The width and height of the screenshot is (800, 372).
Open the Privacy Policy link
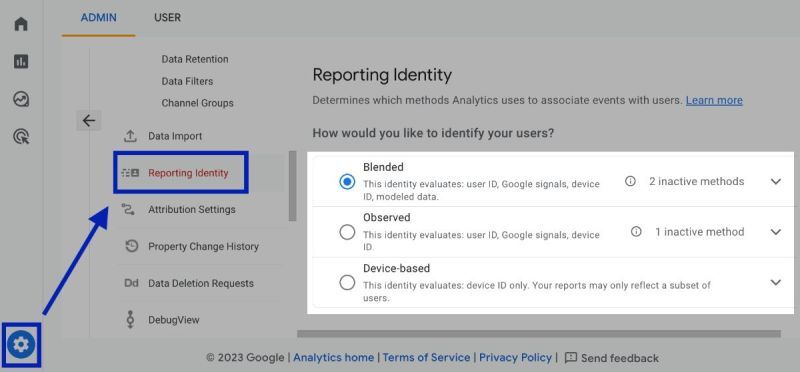[515, 358]
